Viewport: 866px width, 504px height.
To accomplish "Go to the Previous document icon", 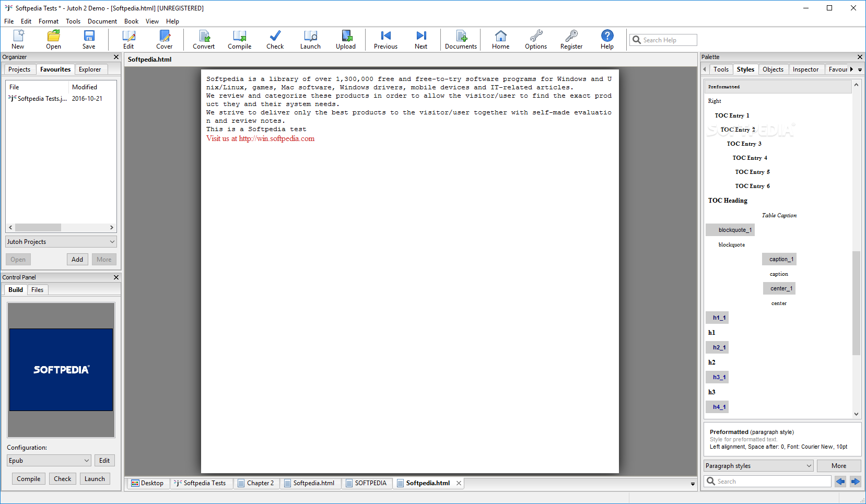I will [x=385, y=40].
